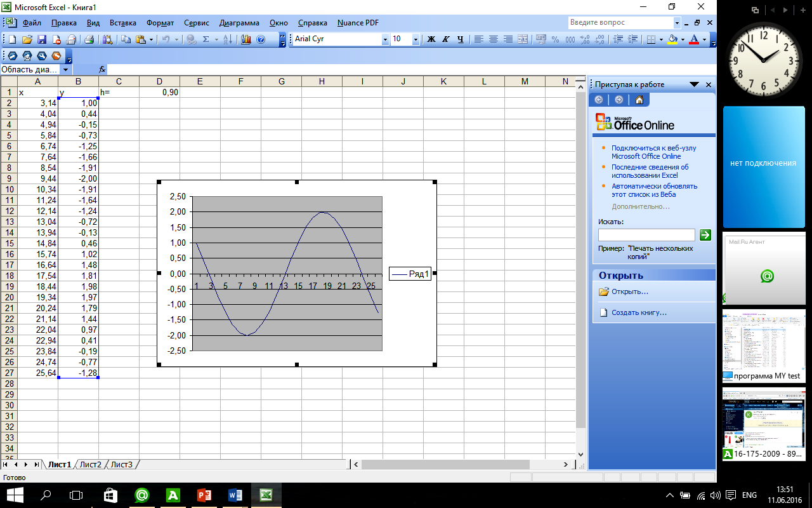The width and height of the screenshot is (812, 508).
Task: Decrease indent toolbar icon
Action: point(618,39)
